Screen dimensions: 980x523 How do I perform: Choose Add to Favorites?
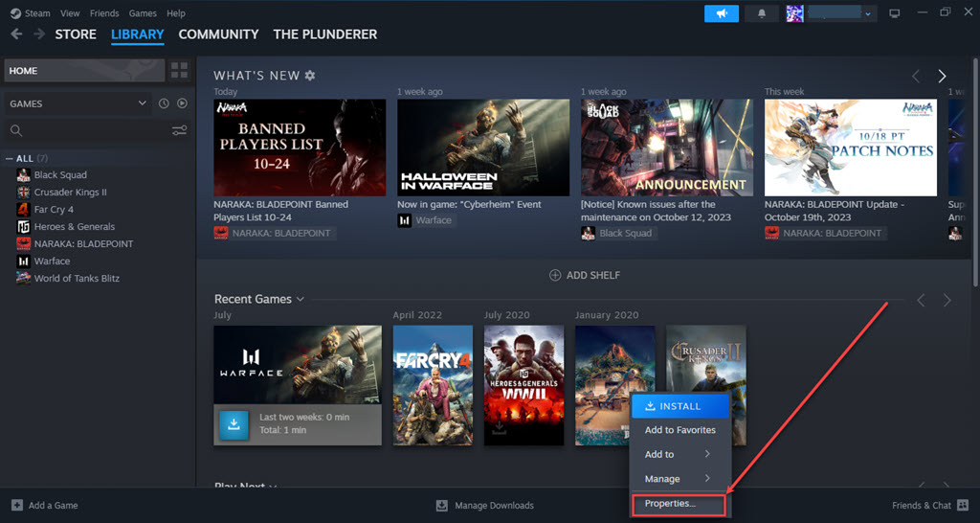coord(680,430)
